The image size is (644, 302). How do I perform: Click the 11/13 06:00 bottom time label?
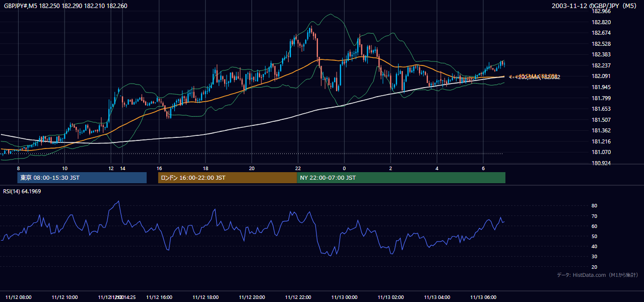coord(483,297)
